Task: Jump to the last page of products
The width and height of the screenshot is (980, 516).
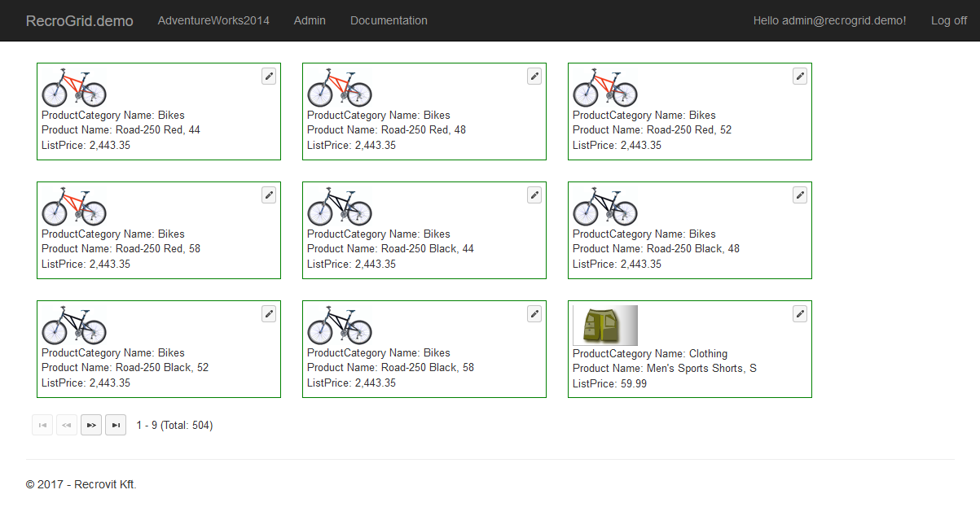Action: pos(116,425)
